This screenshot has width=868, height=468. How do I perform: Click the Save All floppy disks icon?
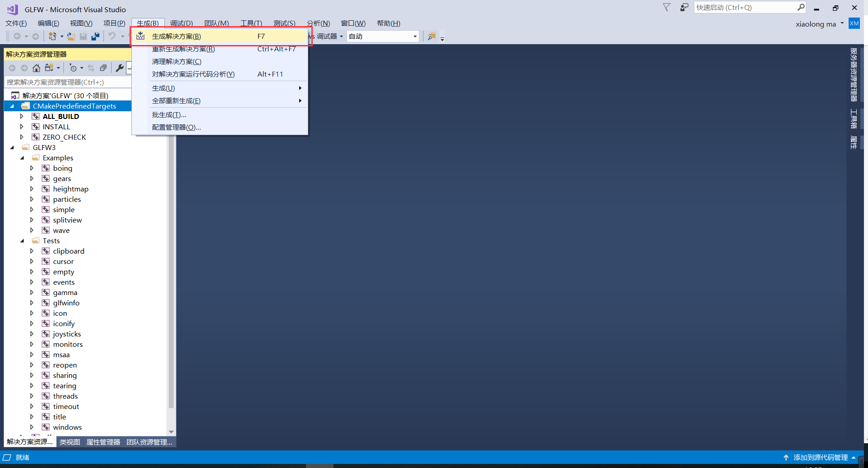tap(95, 36)
